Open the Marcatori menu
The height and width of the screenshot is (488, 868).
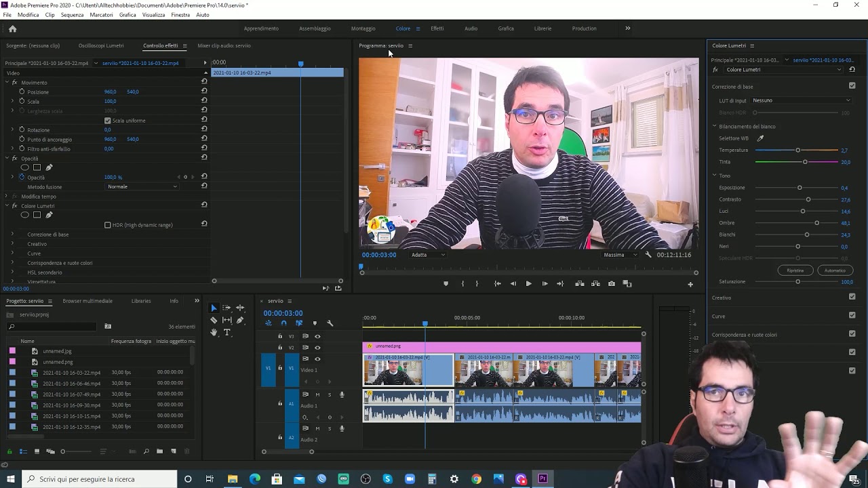click(x=101, y=15)
